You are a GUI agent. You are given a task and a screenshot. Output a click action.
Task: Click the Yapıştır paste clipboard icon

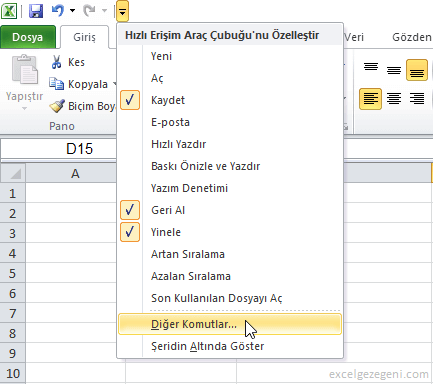pyautogui.click(x=25, y=70)
